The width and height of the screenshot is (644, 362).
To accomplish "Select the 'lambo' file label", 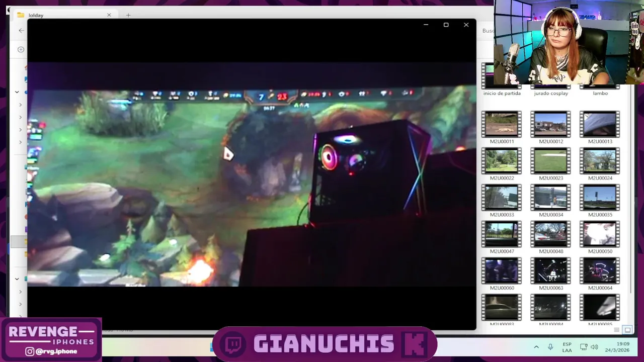I will click(600, 94).
